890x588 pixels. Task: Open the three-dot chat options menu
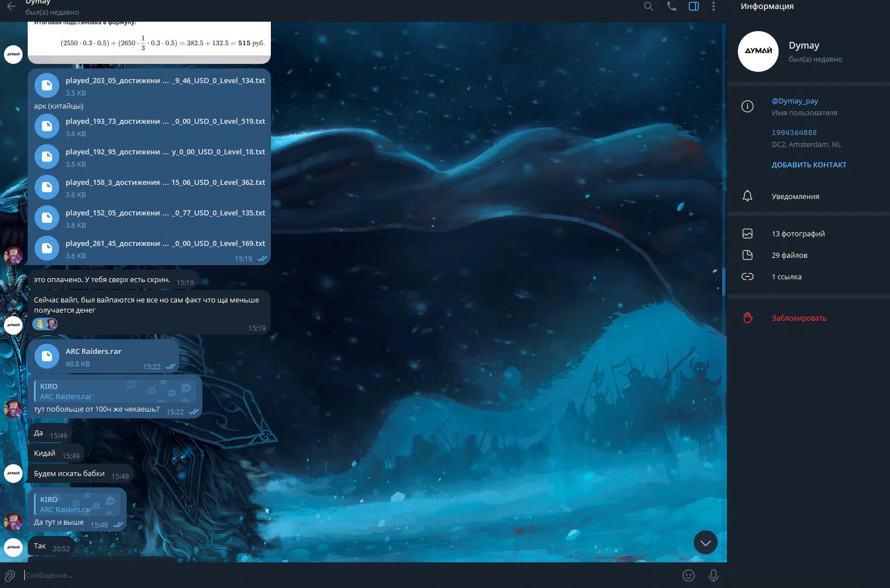click(714, 7)
